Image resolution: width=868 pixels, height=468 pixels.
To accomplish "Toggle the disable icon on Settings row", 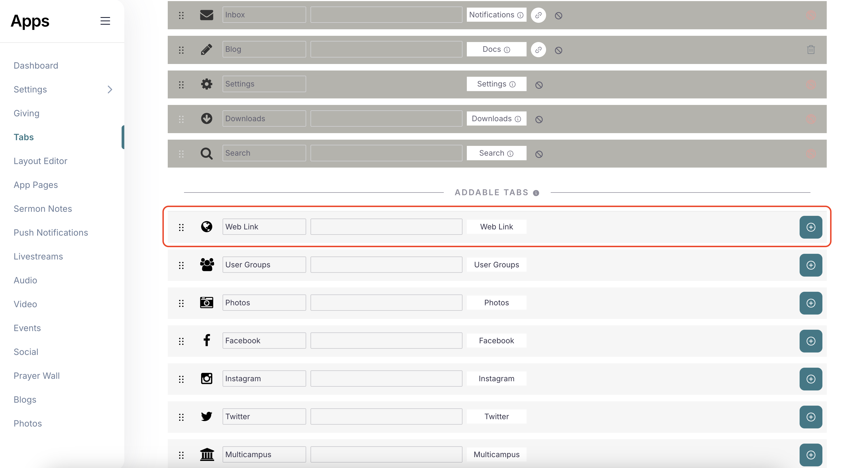I will (x=539, y=85).
